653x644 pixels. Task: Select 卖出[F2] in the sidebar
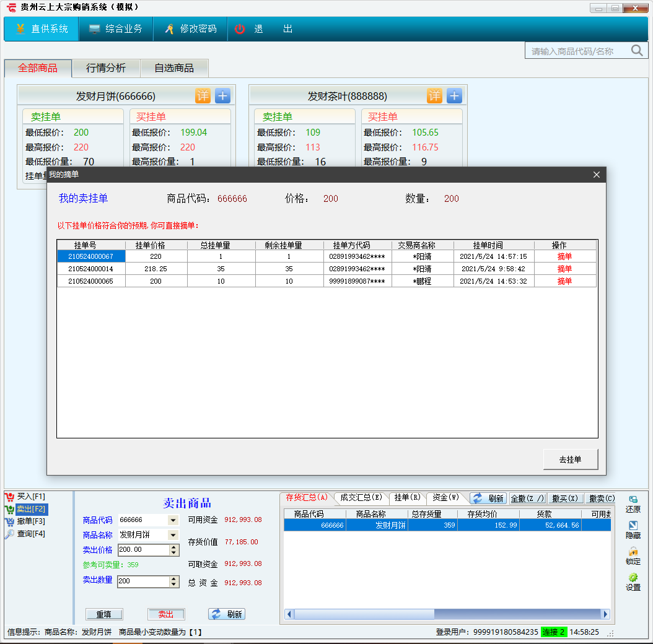(32, 509)
